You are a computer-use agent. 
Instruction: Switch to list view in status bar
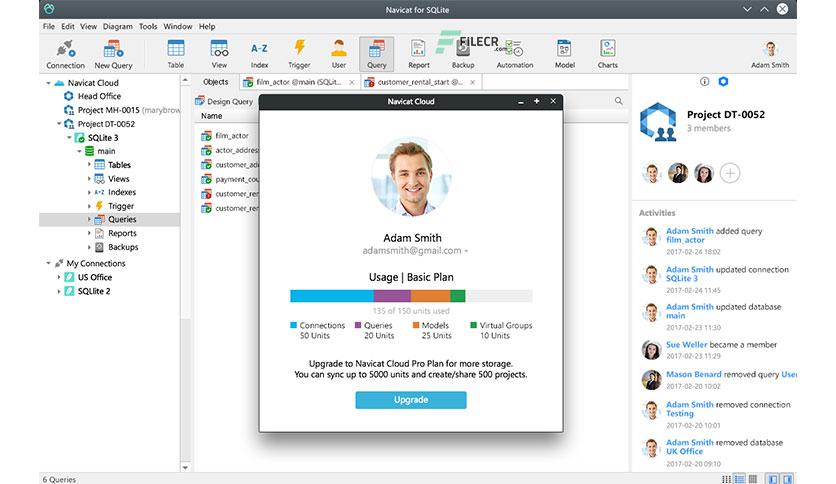click(x=739, y=479)
